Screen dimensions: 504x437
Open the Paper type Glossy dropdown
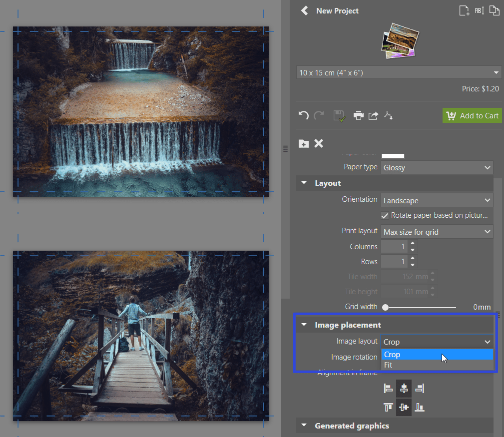[437, 167]
